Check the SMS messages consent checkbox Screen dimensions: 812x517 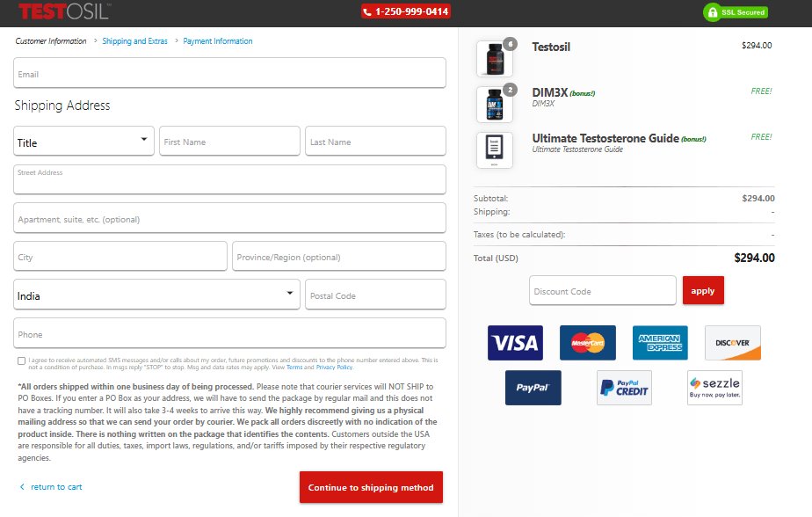click(x=21, y=360)
